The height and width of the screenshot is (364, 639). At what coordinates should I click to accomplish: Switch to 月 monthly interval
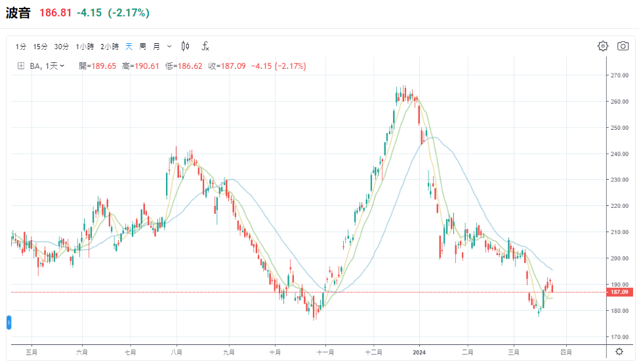[156, 47]
